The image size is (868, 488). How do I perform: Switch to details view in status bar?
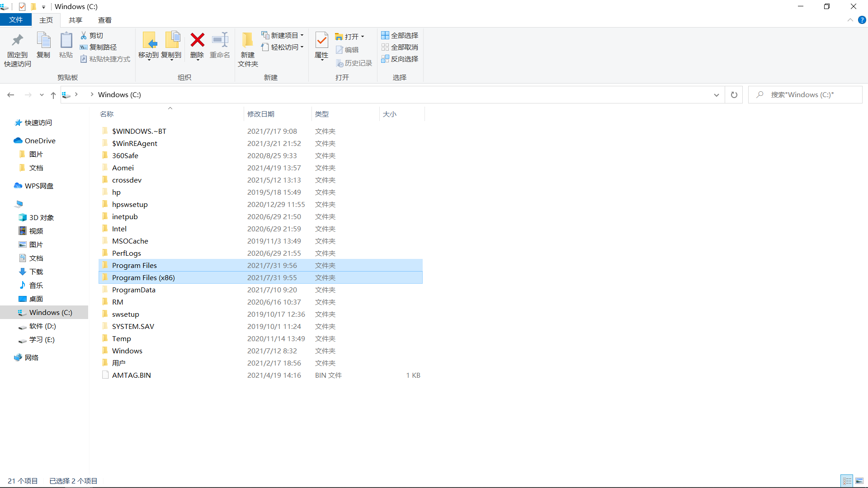848,481
